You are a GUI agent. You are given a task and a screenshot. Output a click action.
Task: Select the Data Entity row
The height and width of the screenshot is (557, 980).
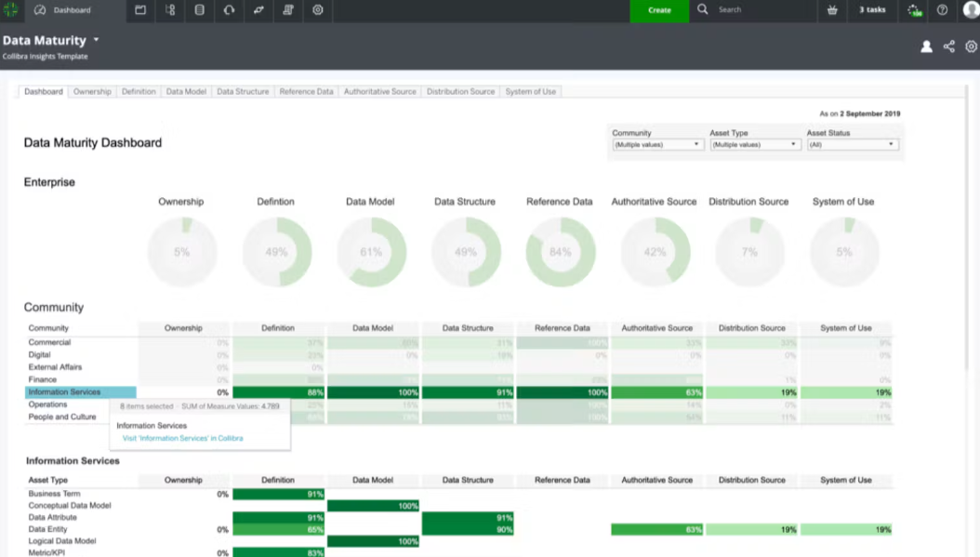pyautogui.click(x=458, y=529)
